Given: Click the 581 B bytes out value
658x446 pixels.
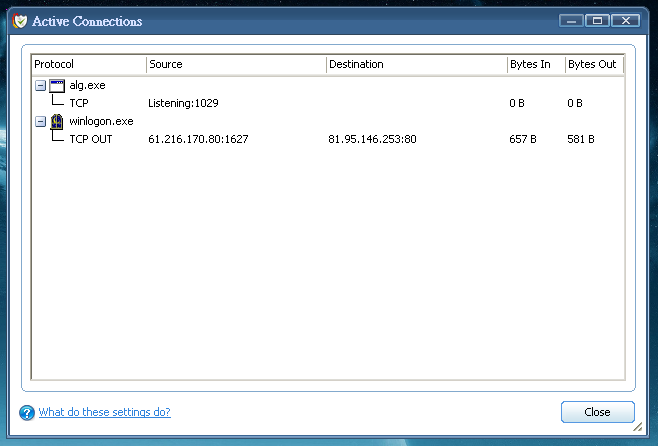Looking at the screenshot, I should coord(581,139).
